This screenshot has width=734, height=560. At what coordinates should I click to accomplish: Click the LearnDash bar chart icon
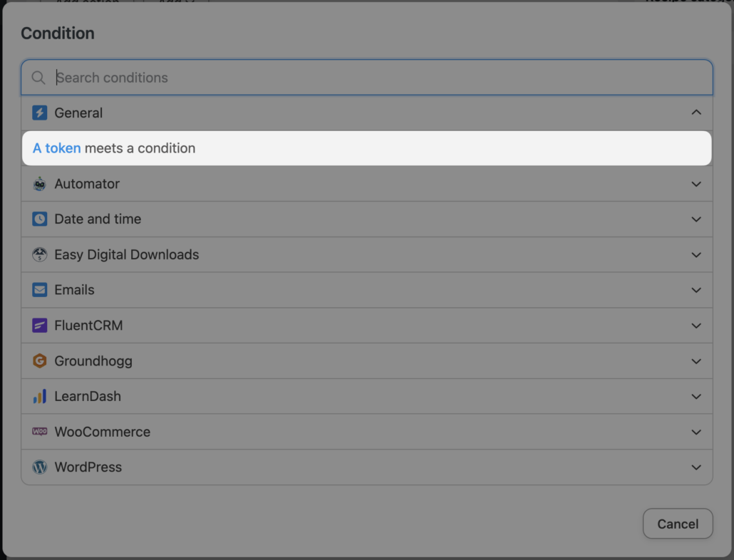(40, 396)
